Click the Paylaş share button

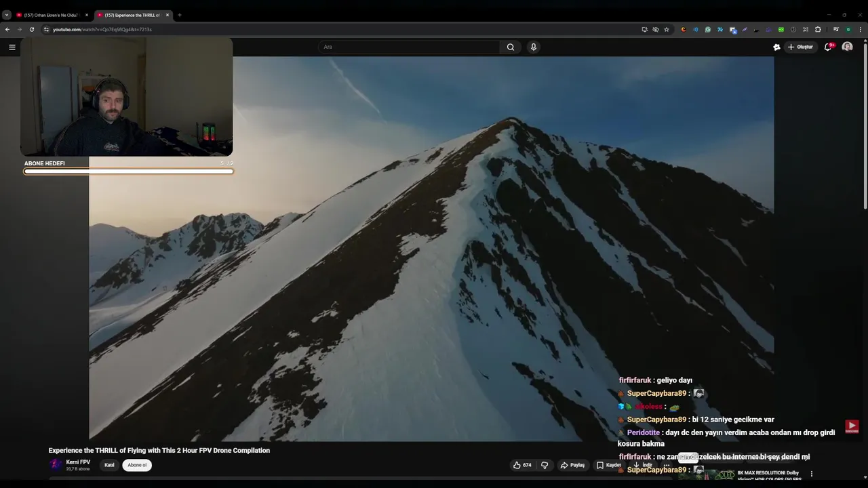point(572,465)
